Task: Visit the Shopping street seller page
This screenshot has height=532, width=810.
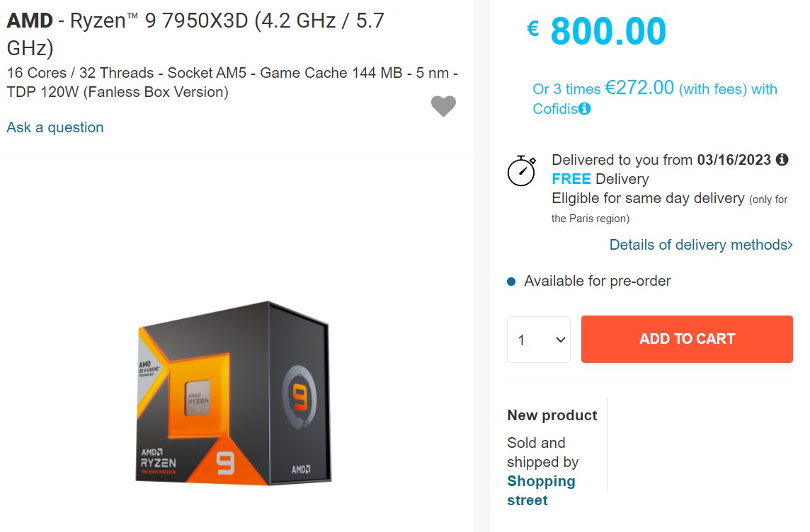Action: tap(541, 490)
